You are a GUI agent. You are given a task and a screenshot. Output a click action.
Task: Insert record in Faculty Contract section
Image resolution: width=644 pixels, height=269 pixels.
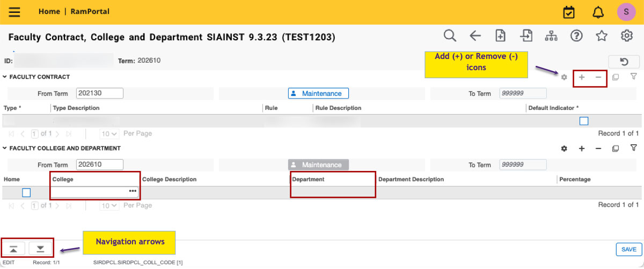coord(582,78)
